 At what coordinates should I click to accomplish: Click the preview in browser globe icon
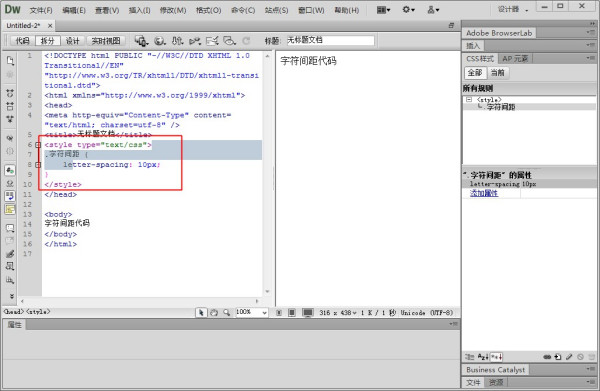point(159,41)
